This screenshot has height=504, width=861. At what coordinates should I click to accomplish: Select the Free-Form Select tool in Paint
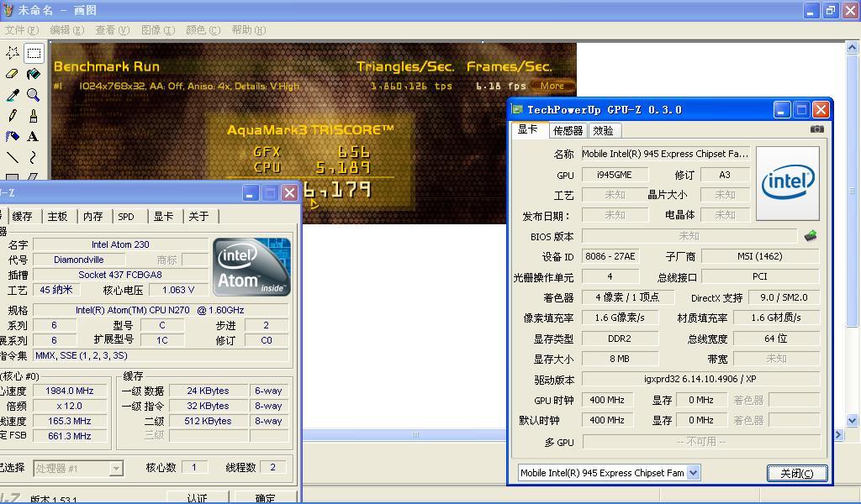click(13, 53)
